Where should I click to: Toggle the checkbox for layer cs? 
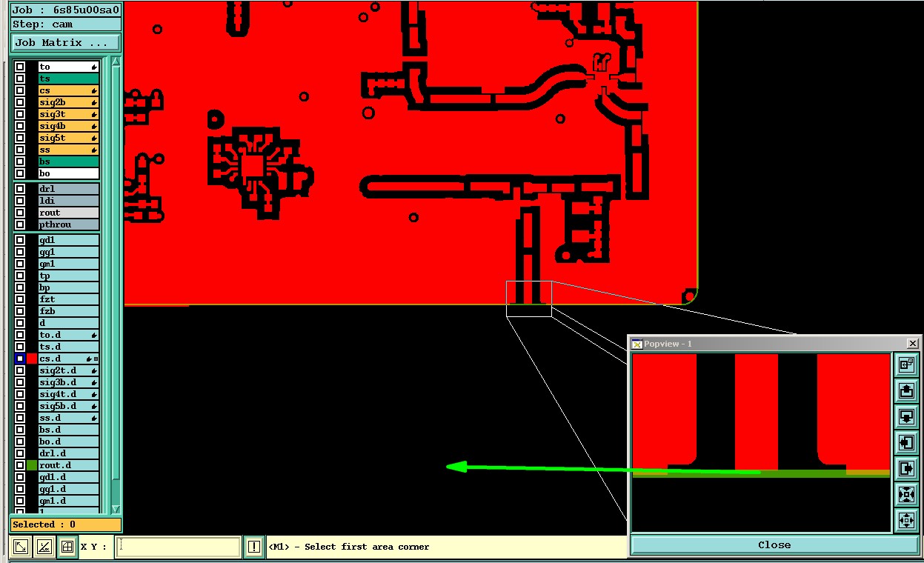click(20, 91)
